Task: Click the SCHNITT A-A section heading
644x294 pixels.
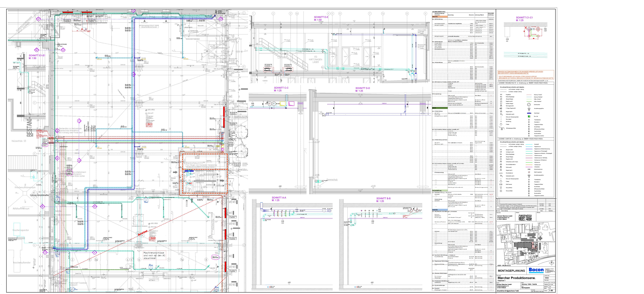Action: 279,198
